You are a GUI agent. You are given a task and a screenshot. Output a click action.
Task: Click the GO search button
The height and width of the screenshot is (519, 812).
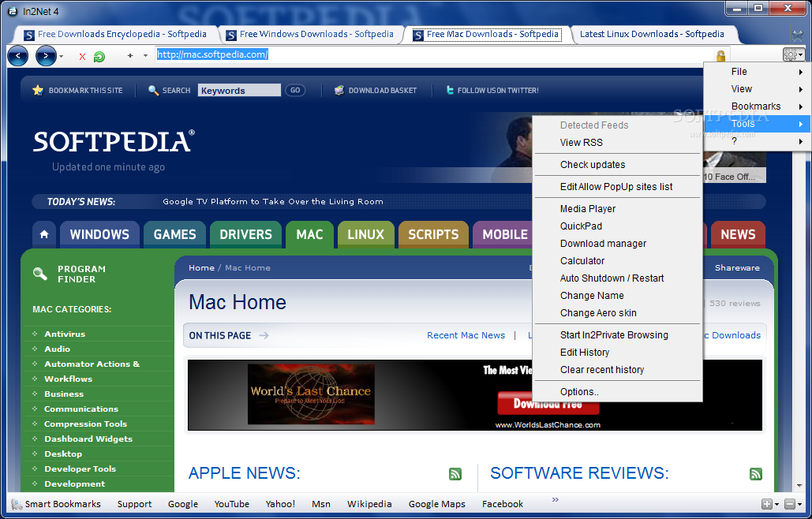coord(294,90)
